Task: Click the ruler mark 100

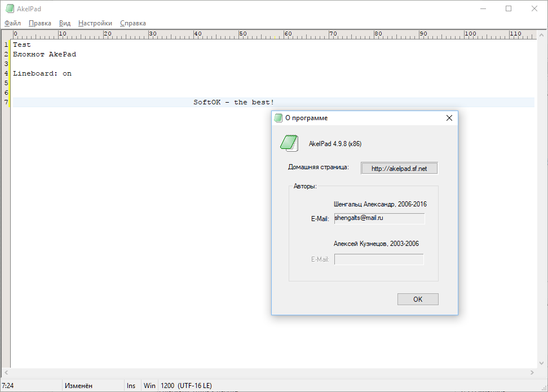Action: 470,34
